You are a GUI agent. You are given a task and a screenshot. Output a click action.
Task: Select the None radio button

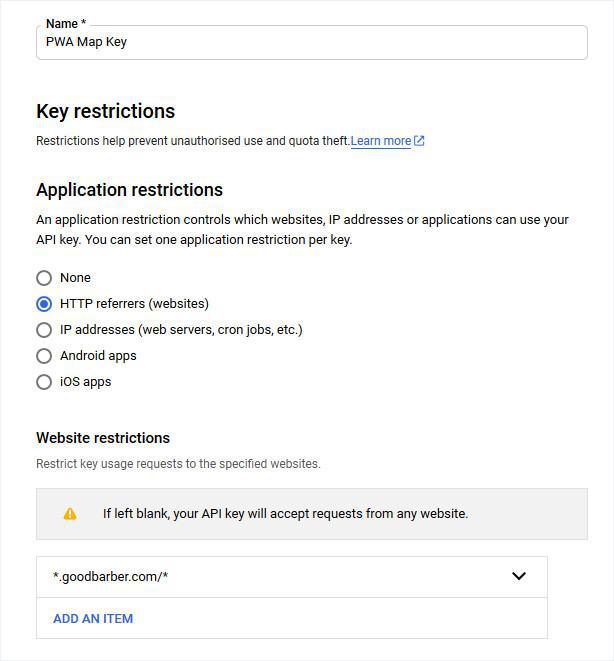pyautogui.click(x=44, y=278)
